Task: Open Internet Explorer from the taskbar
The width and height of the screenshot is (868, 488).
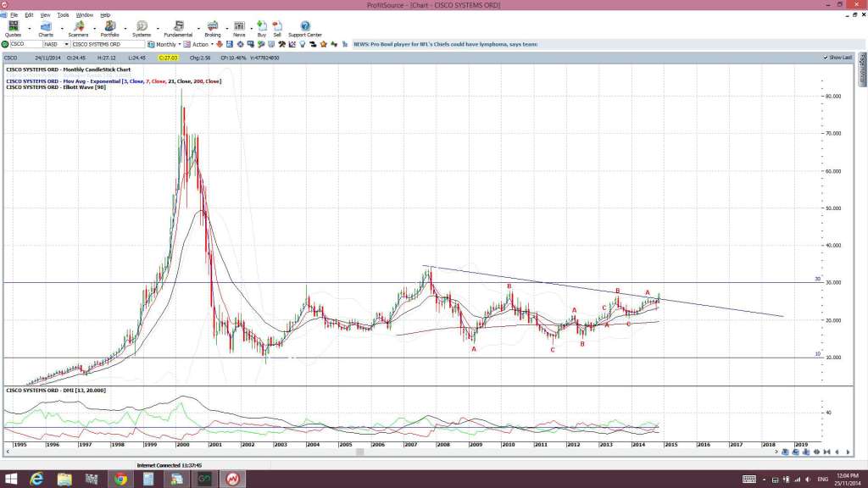Action: (x=36, y=480)
